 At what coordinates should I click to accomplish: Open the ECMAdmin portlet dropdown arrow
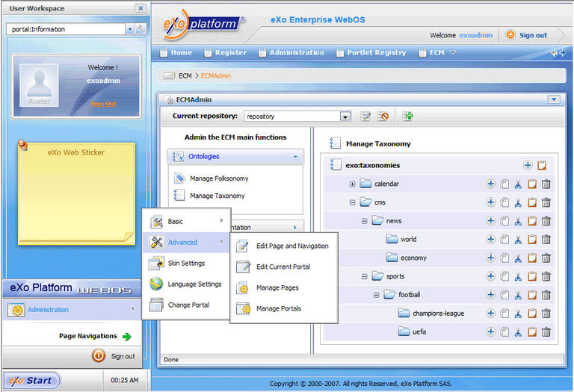[x=554, y=99]
